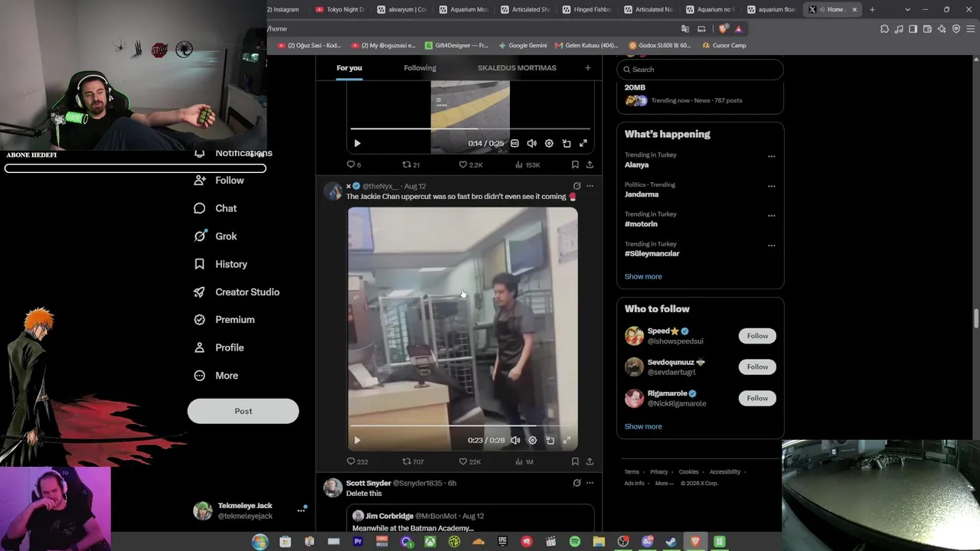Share the post with 1M views
This screenshot has height=551, width=980.
pos(590,461)
